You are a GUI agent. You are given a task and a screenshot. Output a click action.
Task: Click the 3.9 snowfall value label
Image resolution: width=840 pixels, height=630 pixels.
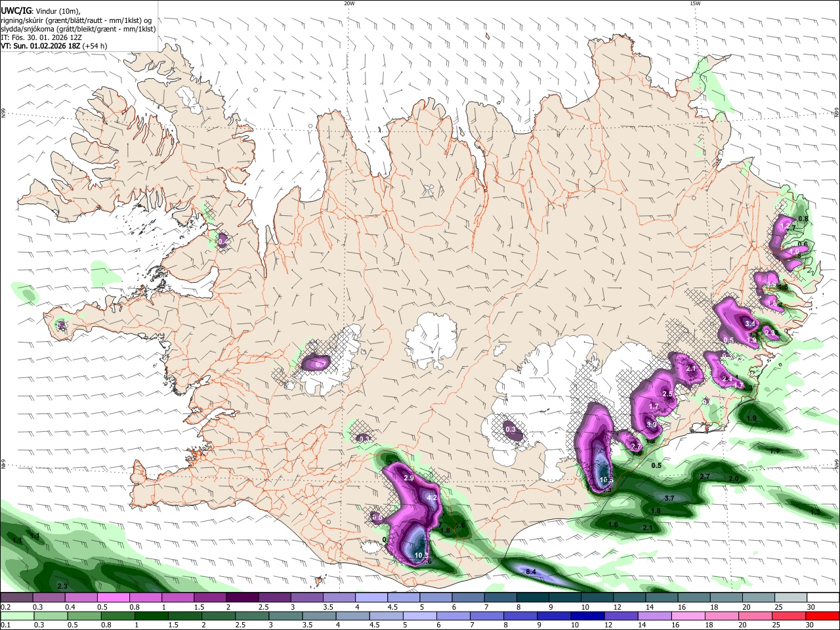[x=652, y=425]
